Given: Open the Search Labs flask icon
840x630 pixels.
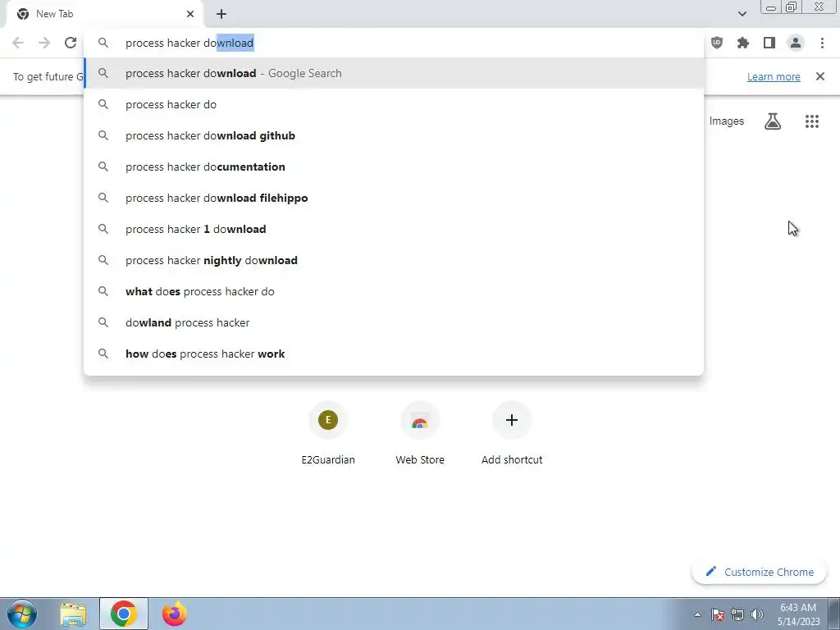Looking at the screenshot, I should (773, 121).
